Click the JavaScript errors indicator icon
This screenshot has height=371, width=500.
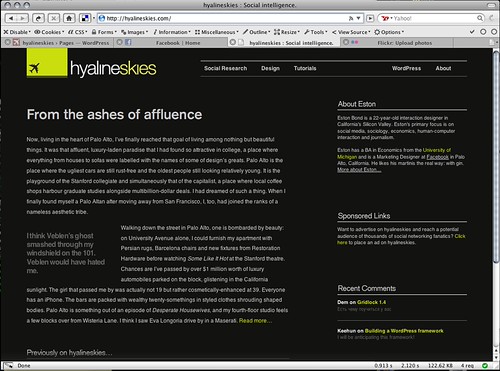tap(494, 32)
